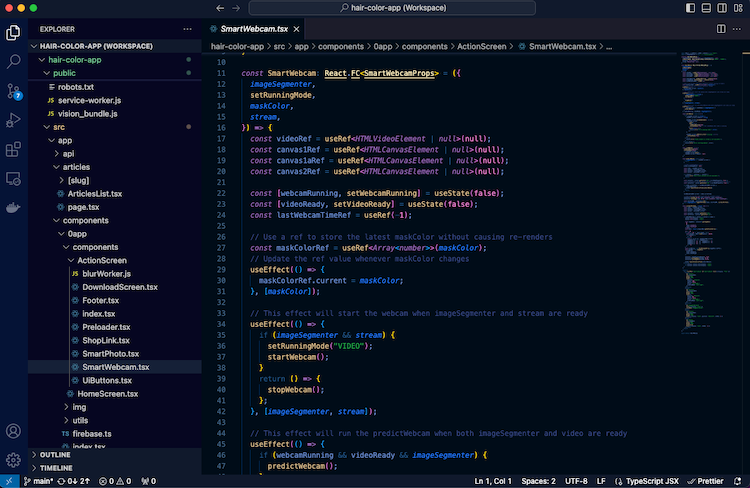Change indentation via Spaces: 2

[539, 481]
